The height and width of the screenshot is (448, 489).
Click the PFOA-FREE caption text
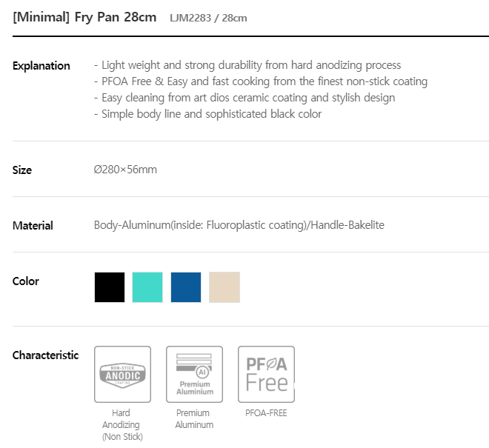point(266,413)
